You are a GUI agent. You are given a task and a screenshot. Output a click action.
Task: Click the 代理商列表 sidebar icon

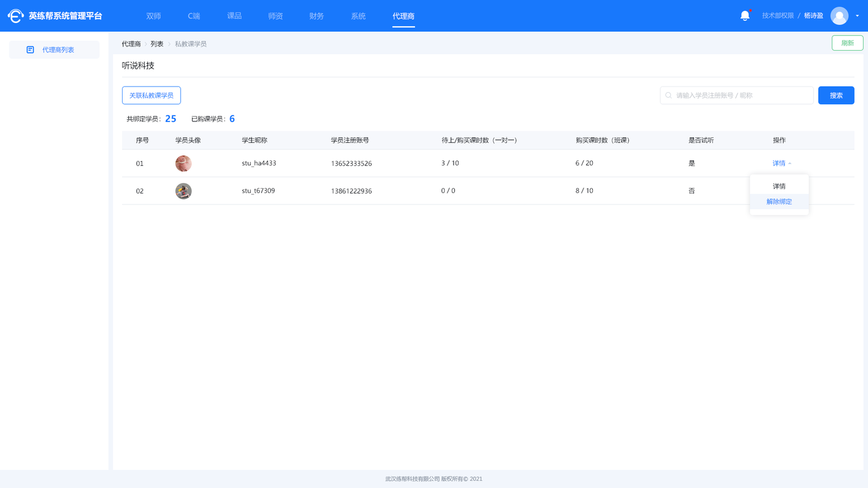click(x=30, y=50)
